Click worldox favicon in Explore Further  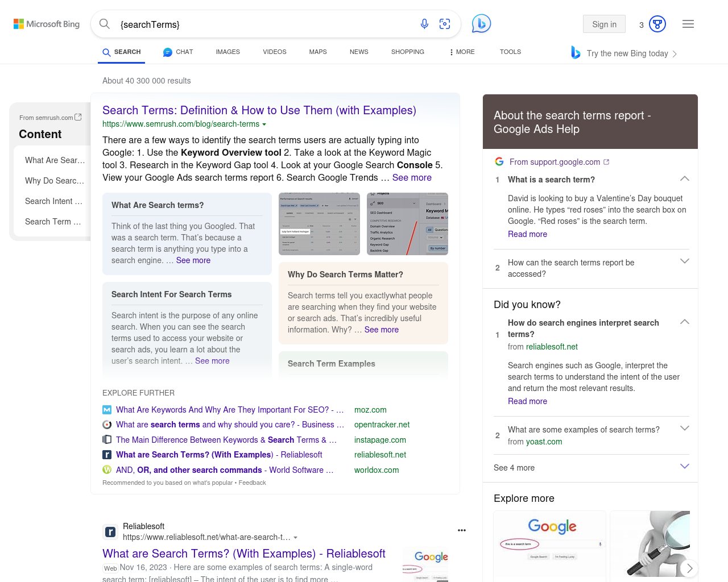tap(107, 469)
